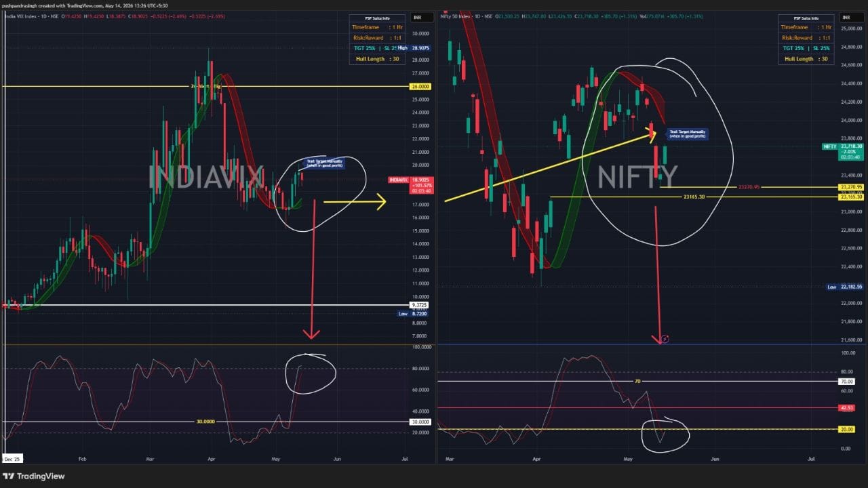Click the 'Trail Target Manually' label on the Nifty chart
This screenshot has height=488, width=868.
(687, 133)
